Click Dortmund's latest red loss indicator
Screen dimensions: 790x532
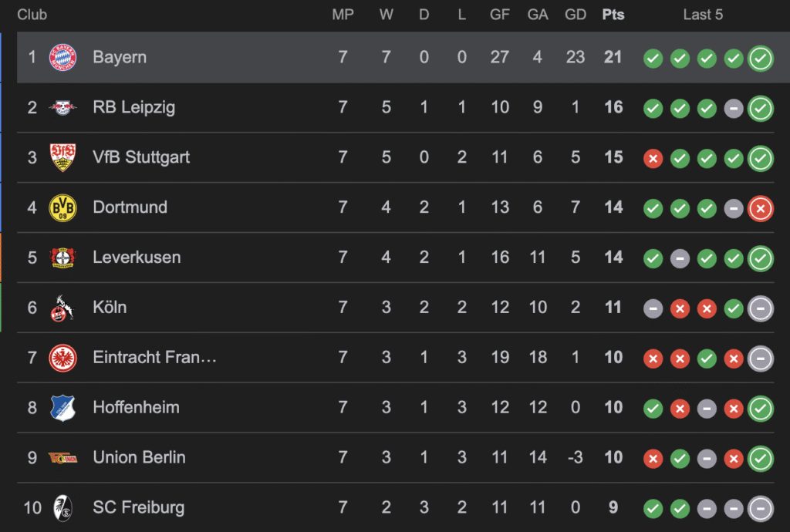click(x=761, y=208)
